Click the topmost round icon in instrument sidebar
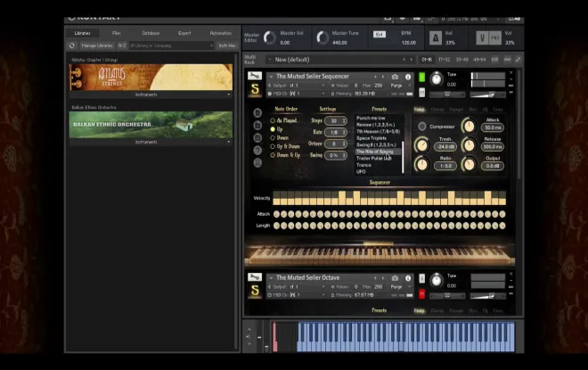This screenshot has height=370, width=588. 257,112
